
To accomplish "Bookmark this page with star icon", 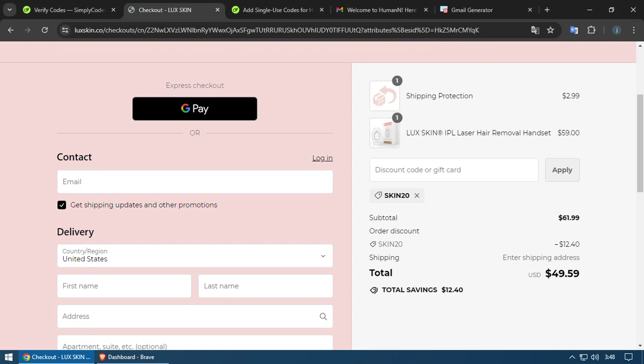I will pos(550,30).
